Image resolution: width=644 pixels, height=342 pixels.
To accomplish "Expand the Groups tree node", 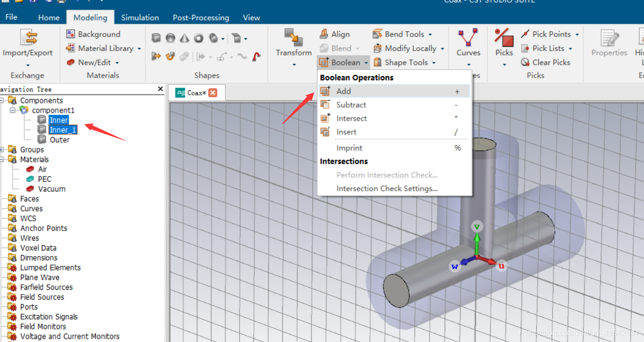I will point(2,149).
